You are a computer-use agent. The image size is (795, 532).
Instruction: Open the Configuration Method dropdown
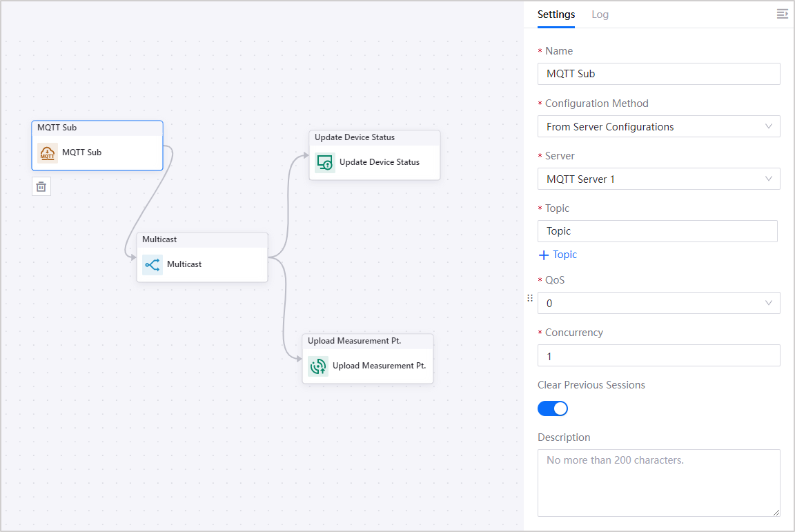[658, 126]
